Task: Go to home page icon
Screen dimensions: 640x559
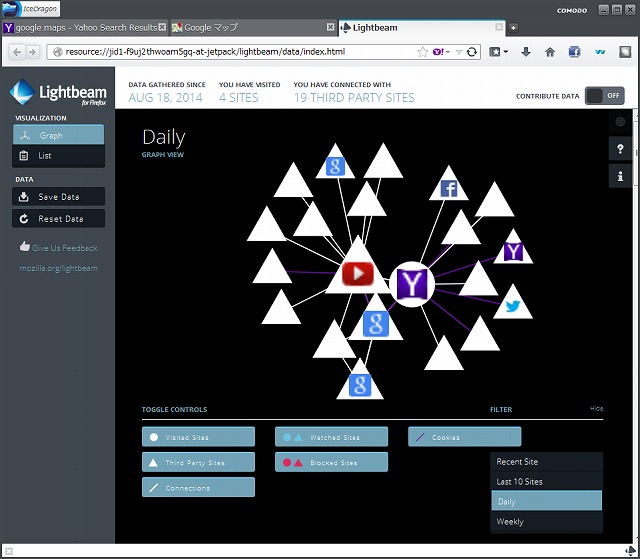Action: pyautogui.click(x=550, y=52)
